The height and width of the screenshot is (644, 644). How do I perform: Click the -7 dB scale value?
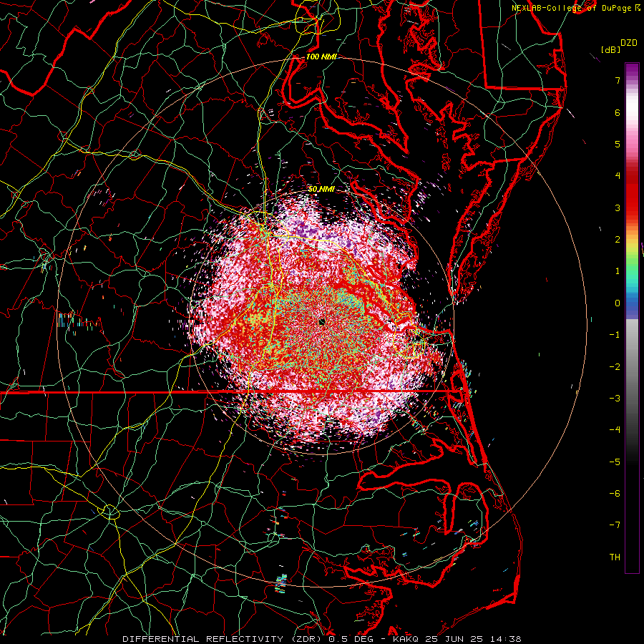[615, 525]
